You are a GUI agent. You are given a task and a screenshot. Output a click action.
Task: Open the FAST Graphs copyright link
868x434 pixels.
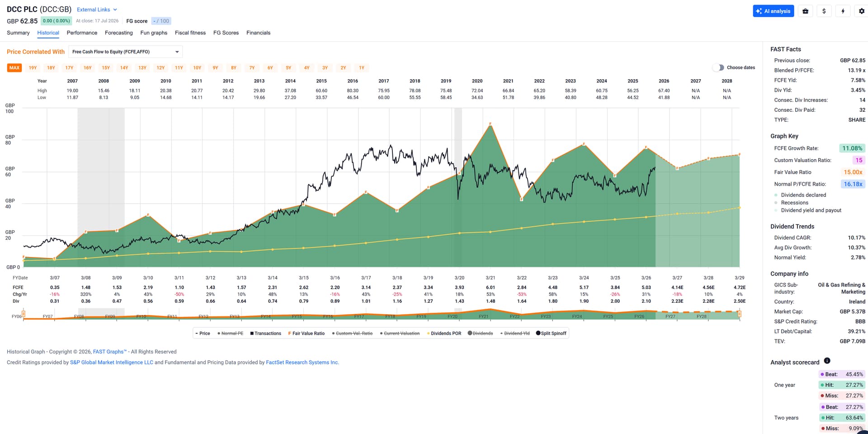coord(109,352)
